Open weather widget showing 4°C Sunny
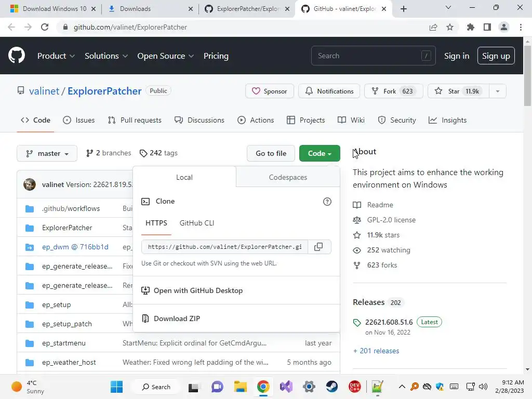The width and height of the screenshot is (532, 399). pyautogui.click(x=28, y=387)
